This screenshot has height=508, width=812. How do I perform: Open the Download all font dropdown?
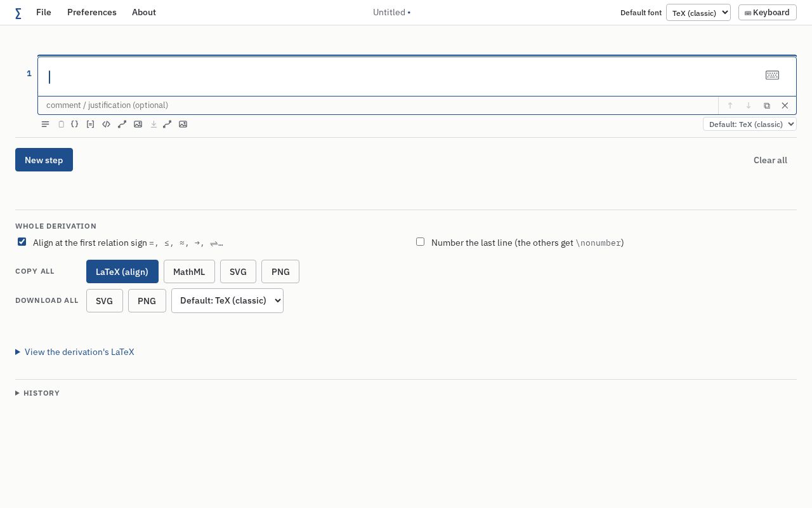coord(227,300)
